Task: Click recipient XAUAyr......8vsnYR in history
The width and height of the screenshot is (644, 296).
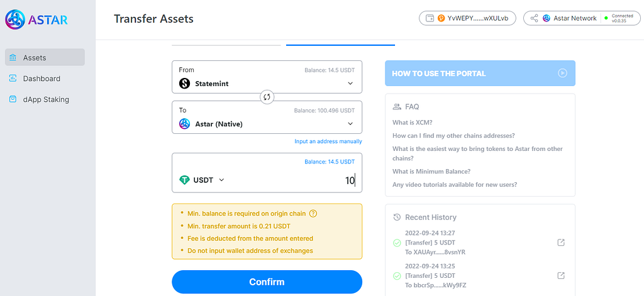Action: 435,252
